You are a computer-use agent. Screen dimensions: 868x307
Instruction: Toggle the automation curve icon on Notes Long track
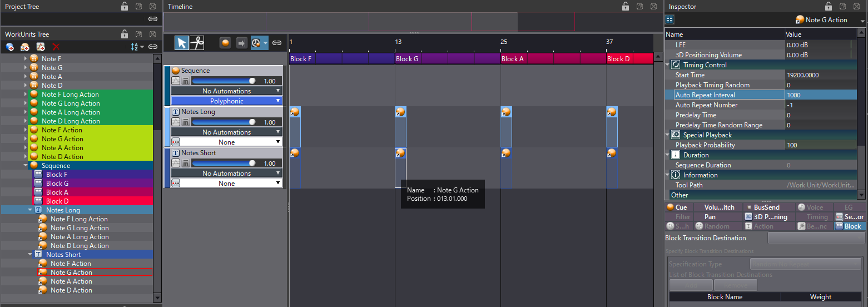[x=176, y=122]
